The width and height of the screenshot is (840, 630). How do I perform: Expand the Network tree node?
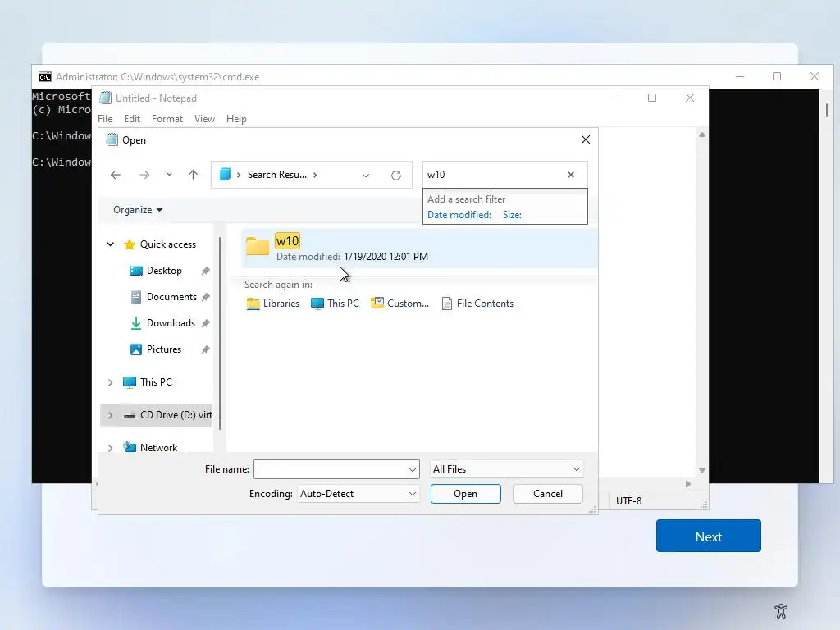pos(111,448)
